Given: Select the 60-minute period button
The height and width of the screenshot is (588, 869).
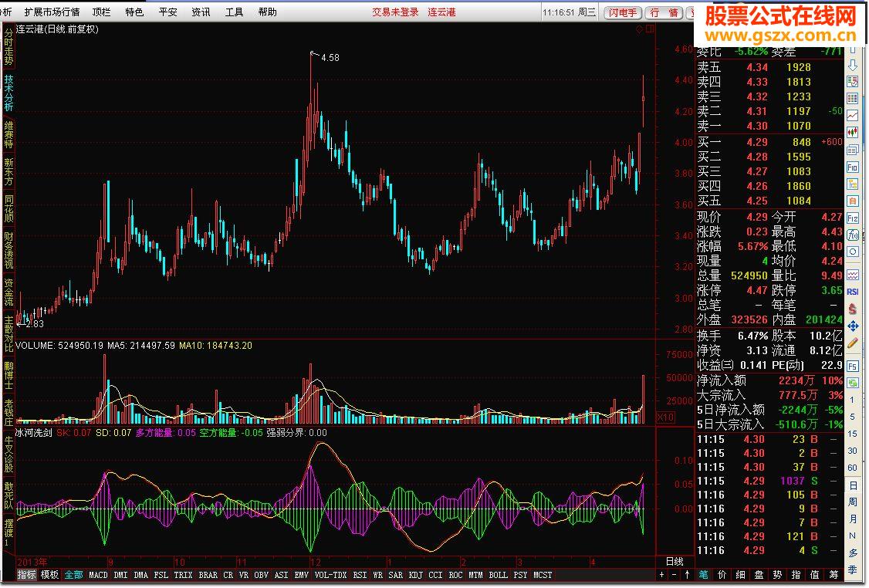Looking at the screenshot, I should 852,468.
